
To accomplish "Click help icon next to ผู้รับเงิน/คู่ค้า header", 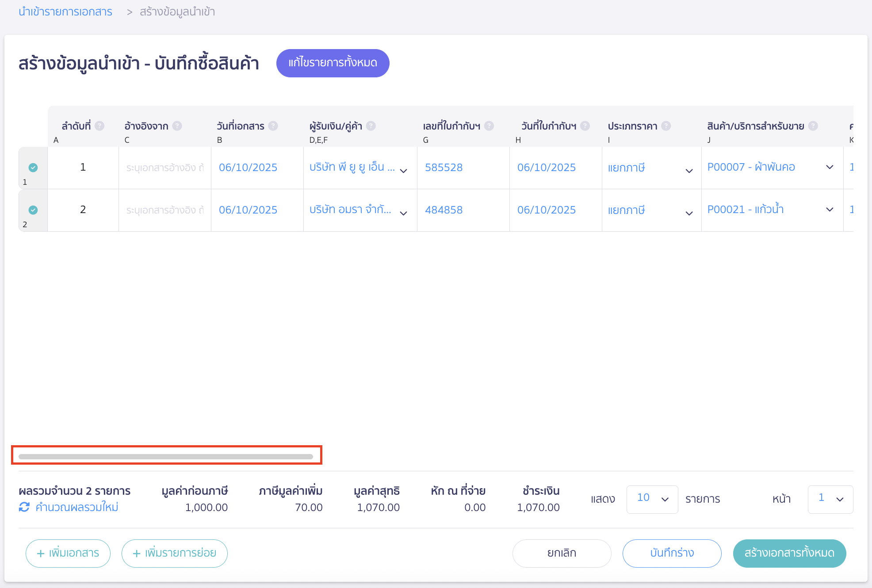I will click(371, 126).
